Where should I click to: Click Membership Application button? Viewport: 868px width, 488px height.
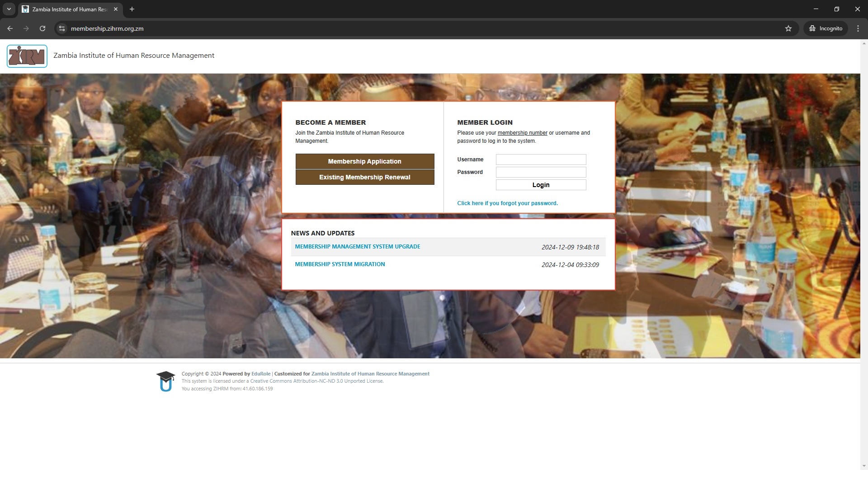coord(364,161)
